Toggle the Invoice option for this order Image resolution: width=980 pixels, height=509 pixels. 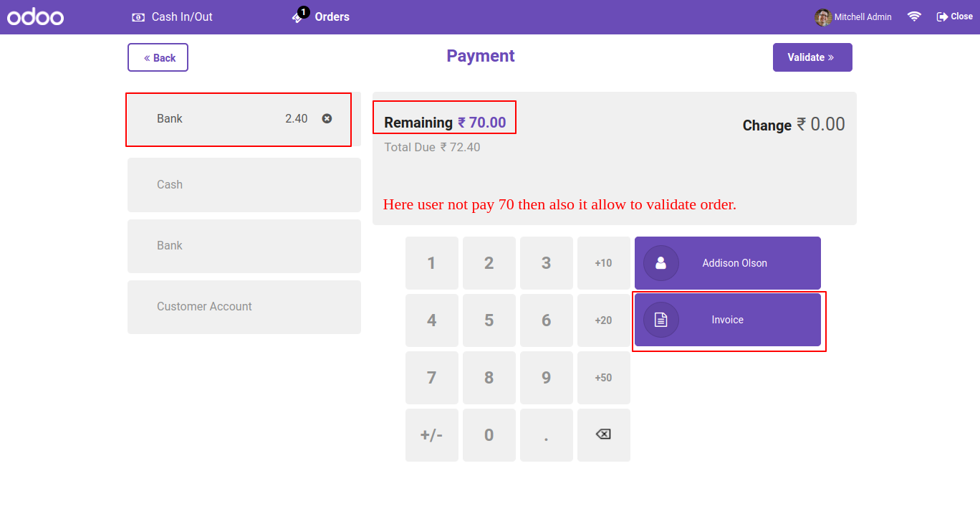[x=728, y=320]
